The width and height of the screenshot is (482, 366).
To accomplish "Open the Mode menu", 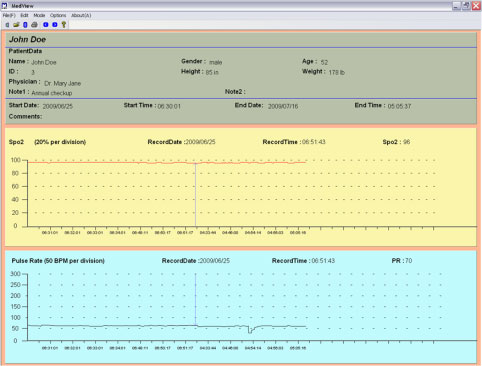I will pyautogui.click(x=39, y=15).
